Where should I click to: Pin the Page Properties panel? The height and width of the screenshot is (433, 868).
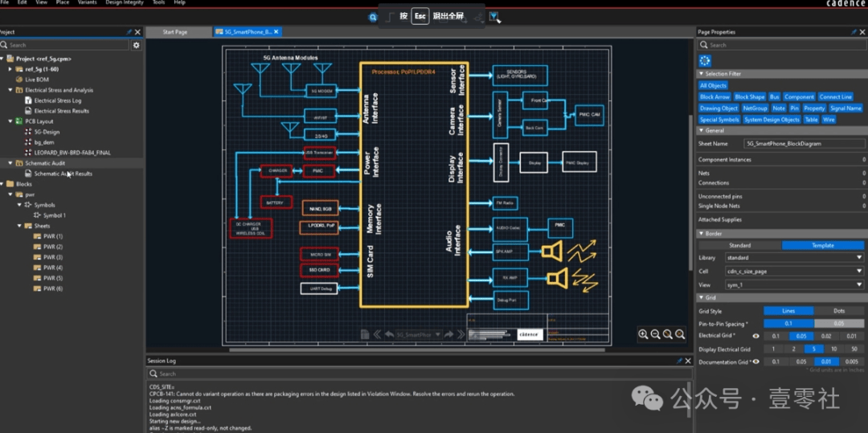(x=853, y=32)
